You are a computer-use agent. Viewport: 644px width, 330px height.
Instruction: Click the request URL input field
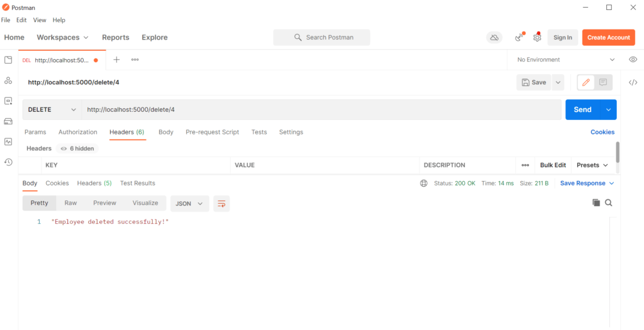coord(321,109)
